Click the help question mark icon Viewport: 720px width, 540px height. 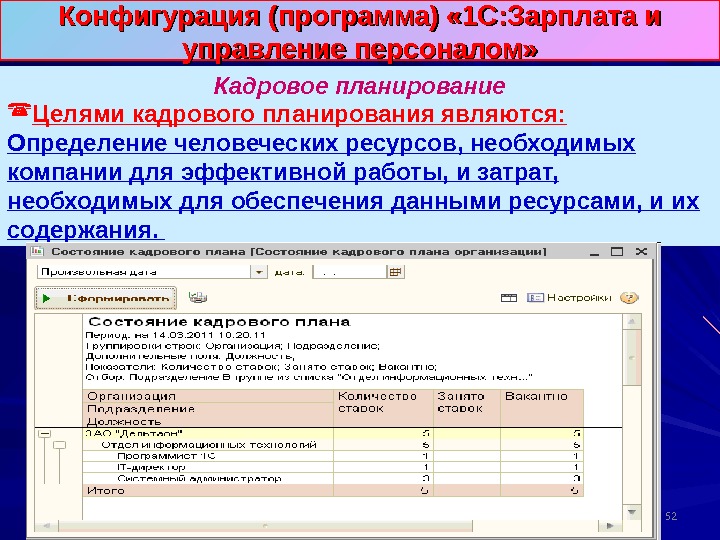(629, 298)
